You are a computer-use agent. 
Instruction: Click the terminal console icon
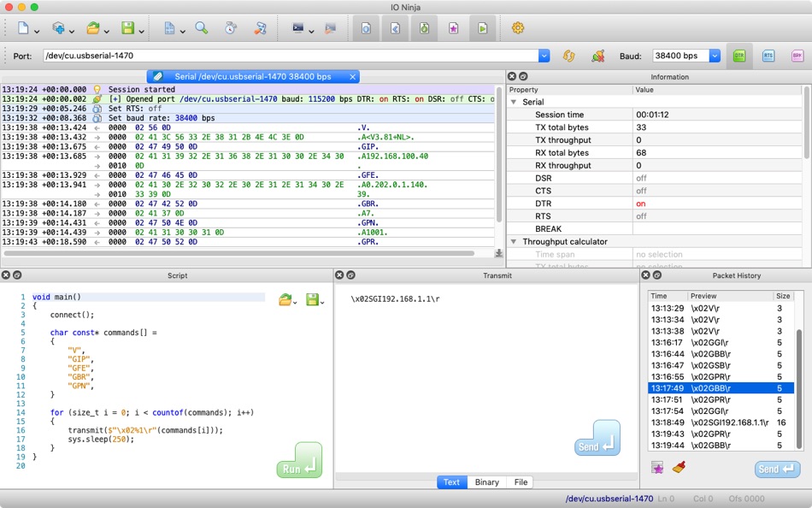[297, 28]
